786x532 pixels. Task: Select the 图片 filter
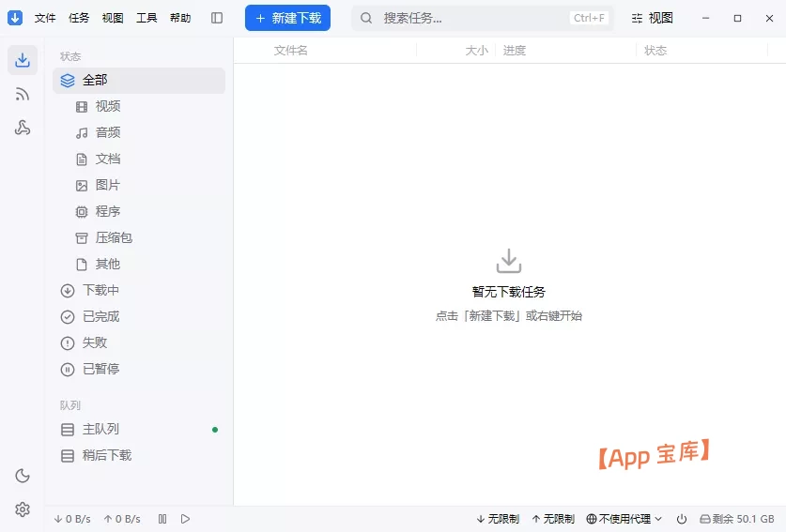click(139, 186)
